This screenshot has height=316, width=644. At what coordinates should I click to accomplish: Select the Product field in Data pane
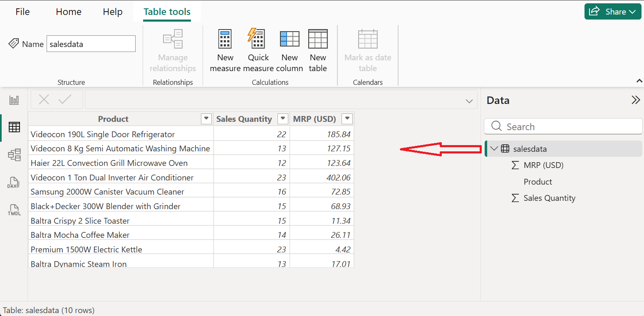tap(537, 182)
